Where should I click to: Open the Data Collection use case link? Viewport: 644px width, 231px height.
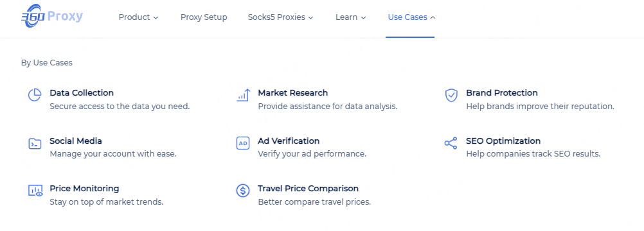(82, 93)
